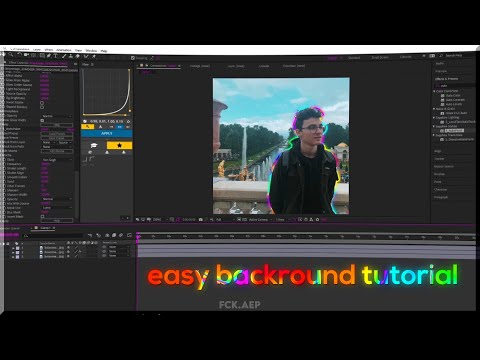Open graph editor icon in timeline header
The width and height of the screenshot is (480, 360).
click(129, 235)
